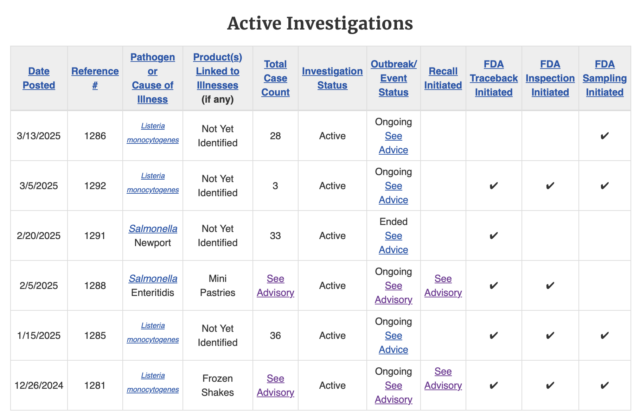Viewport: 640px width, 419px height.
Task: Click FDA Traceback checkmark for reference 1291
Action: pyautogui.click(x=493, y=236)
